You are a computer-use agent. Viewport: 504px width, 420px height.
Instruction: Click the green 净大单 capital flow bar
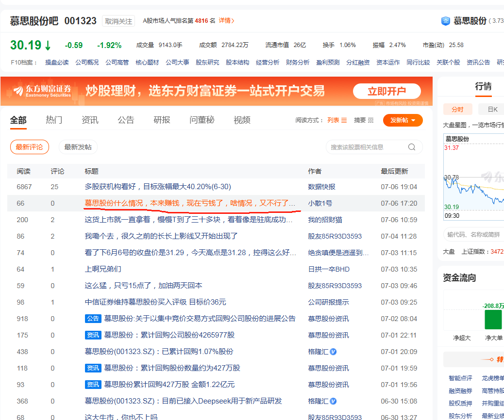(x=493, y=320)
